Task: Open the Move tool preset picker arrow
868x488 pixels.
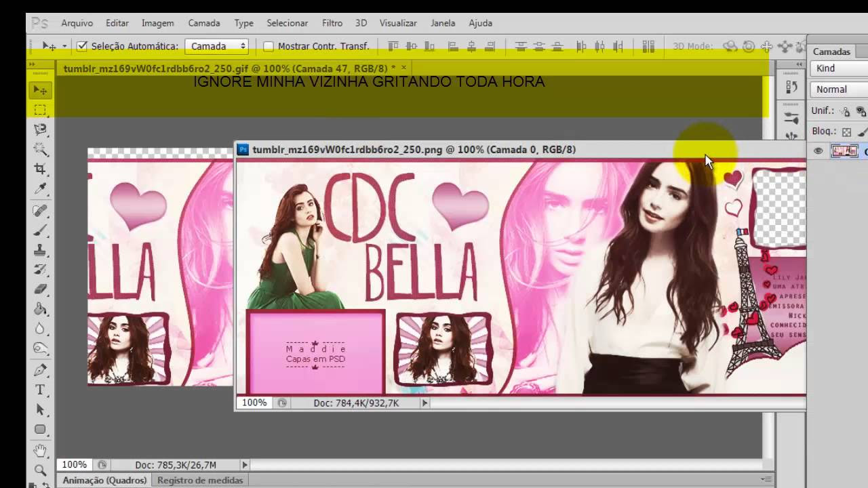Action: coord(64,46)
